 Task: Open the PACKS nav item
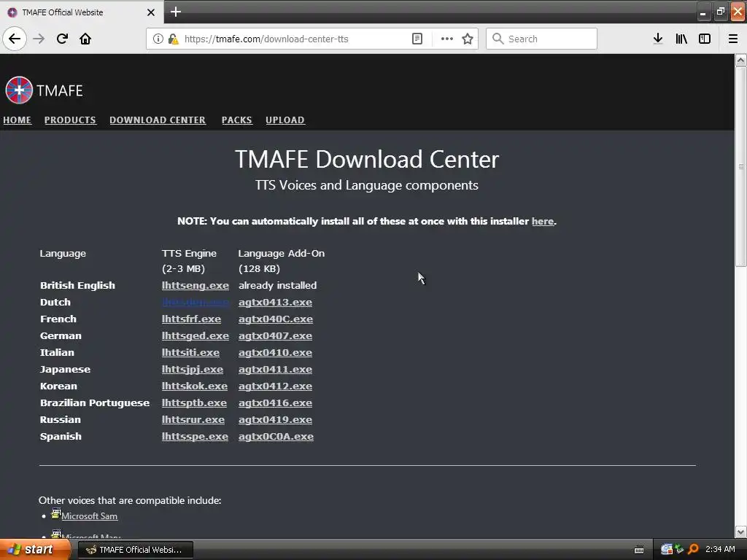pos(237,120)
